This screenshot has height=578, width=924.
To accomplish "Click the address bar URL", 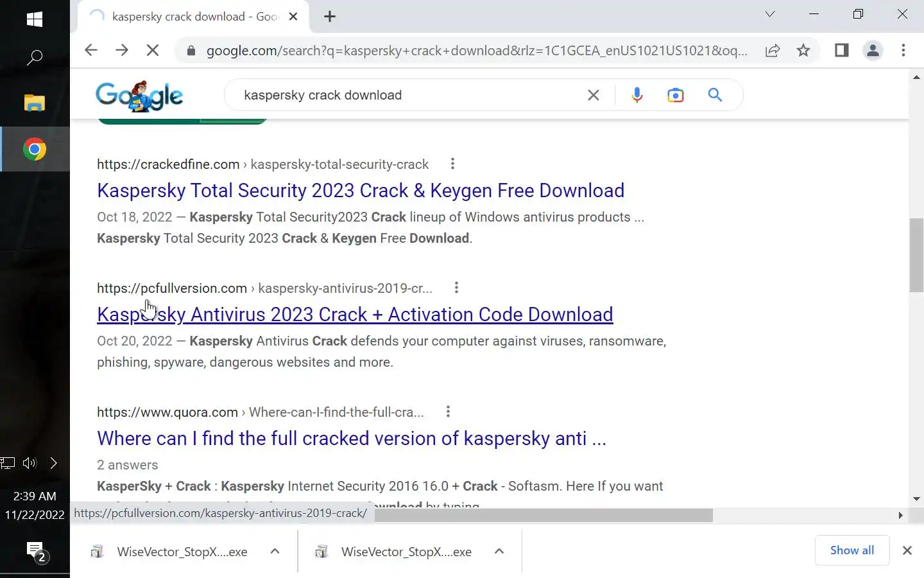I will pyautogui.click(x=477, y=51).
